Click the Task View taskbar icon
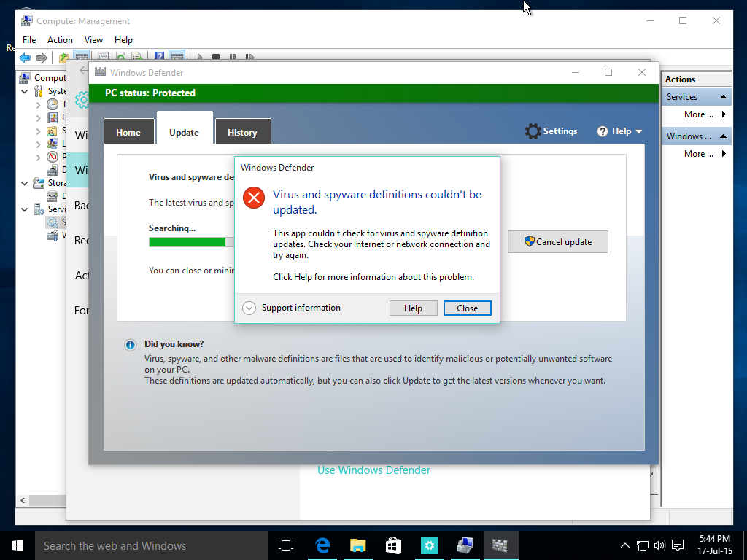Screen dimensions: 747x560 tap(286, 545)
